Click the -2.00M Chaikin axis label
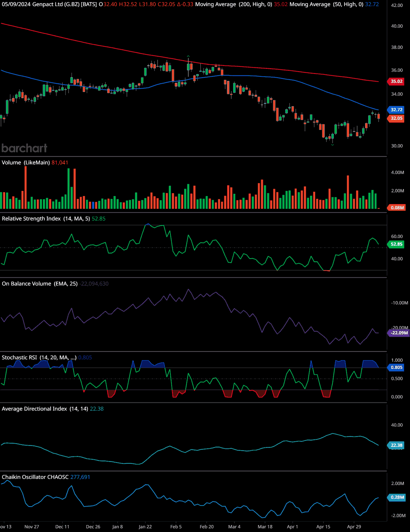 tap(398, 516)
